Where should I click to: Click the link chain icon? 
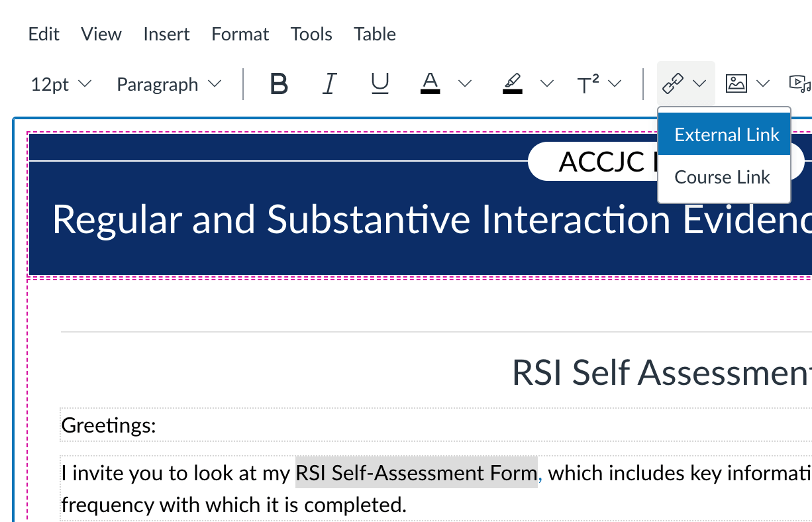pos(673,83)
